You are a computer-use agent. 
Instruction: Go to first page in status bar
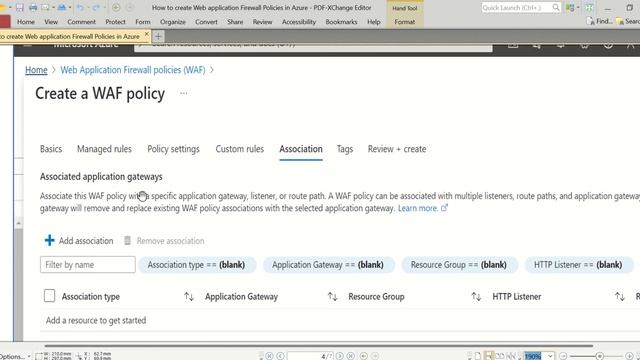point(269,356)
